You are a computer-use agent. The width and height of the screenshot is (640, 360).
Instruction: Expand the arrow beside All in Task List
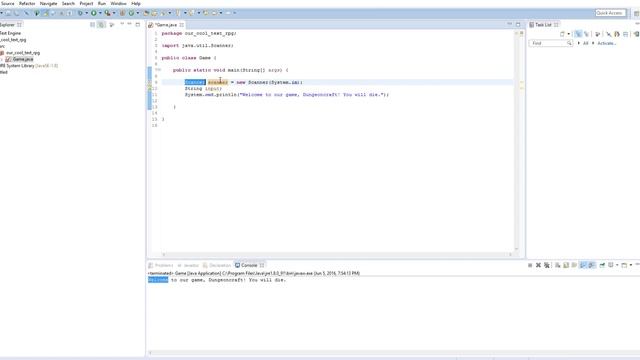tap(578, 43)
